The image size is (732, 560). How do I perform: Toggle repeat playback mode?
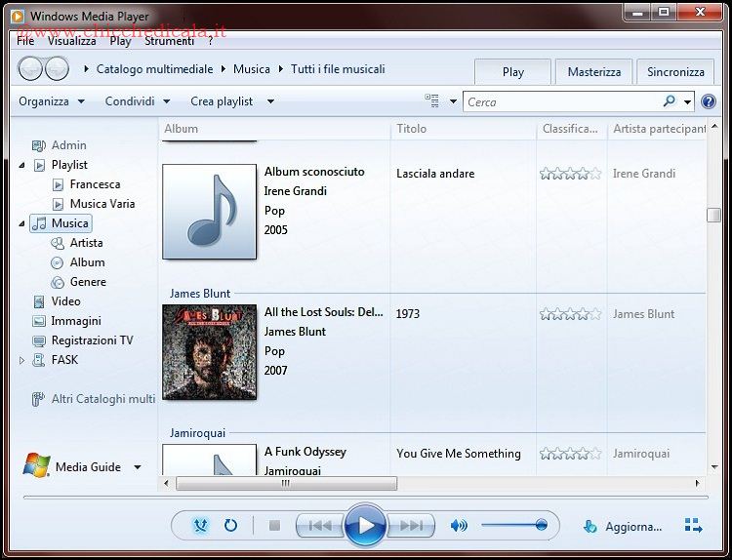pyautogui.click(x=230, y=526)
